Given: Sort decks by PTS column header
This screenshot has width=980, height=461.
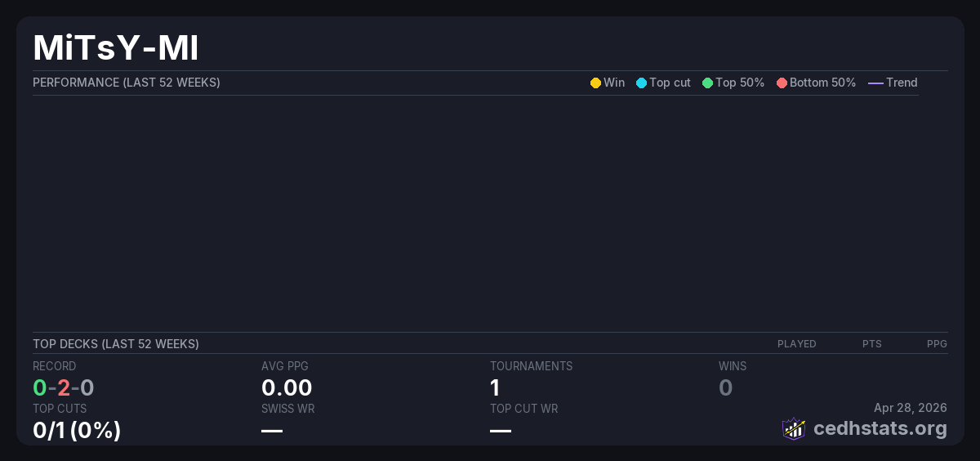Looking at the screenshot, I should pyautogui.click(x=871, y=344).
